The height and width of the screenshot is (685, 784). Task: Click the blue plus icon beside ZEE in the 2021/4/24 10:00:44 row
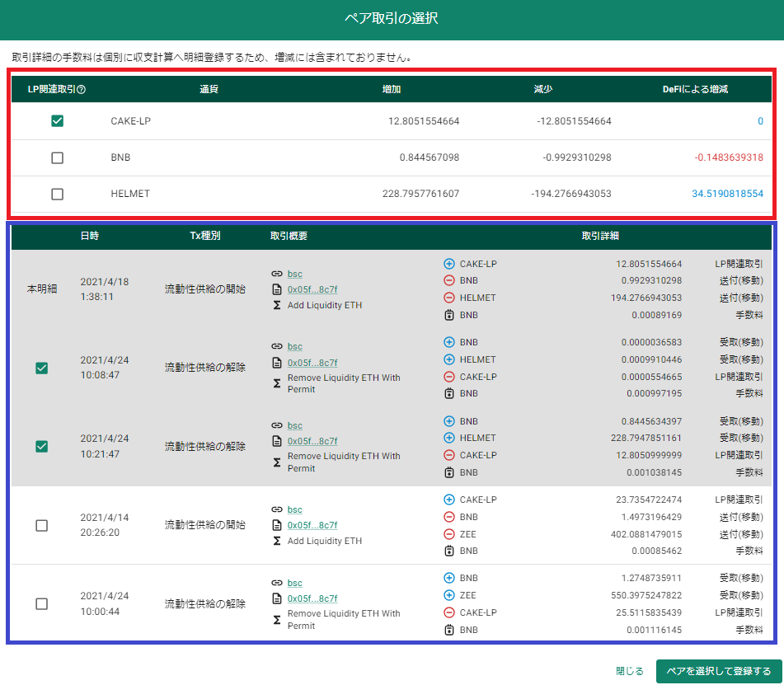[449, 595]
